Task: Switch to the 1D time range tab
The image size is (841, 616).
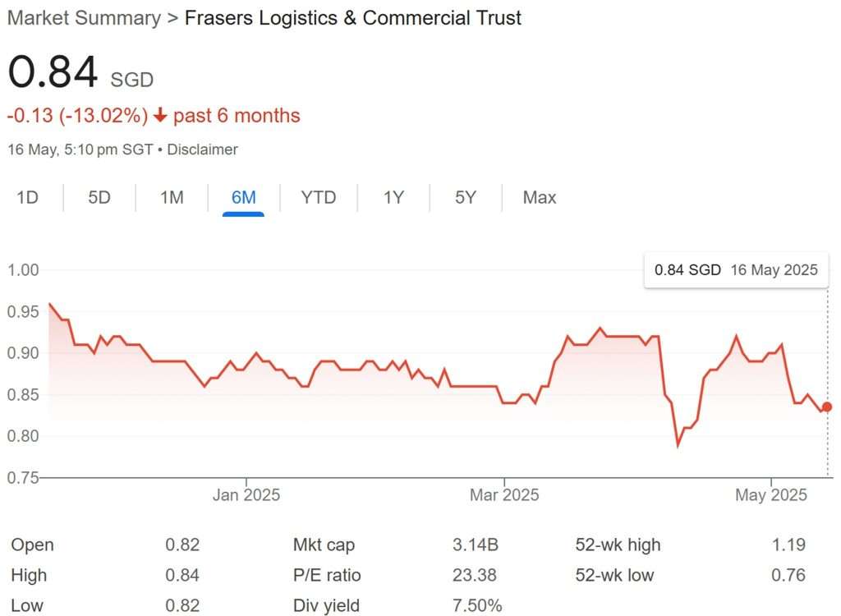Action: point(28,198)
